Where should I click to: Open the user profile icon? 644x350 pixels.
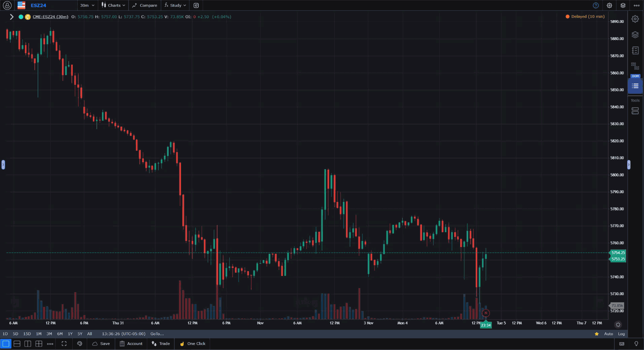coord(7,5)
